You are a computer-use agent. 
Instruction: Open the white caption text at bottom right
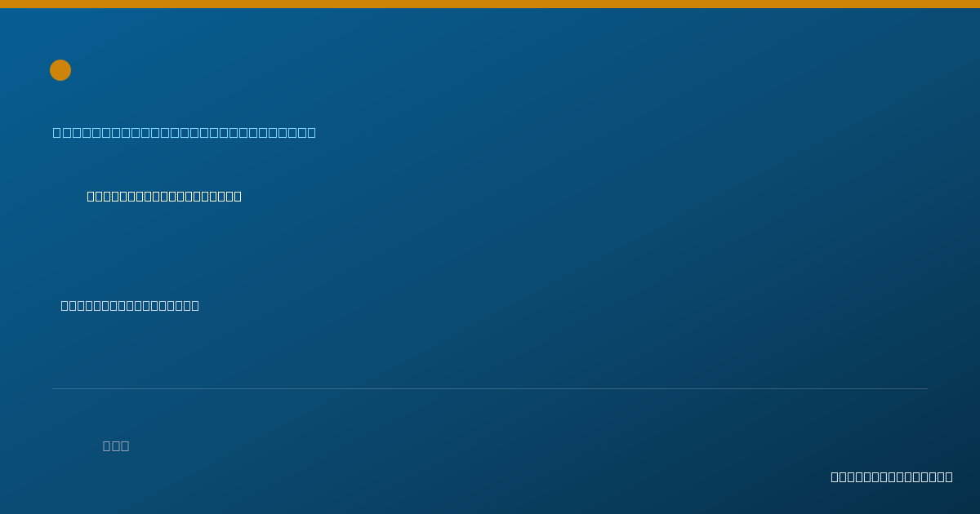(x=892, y=476)
